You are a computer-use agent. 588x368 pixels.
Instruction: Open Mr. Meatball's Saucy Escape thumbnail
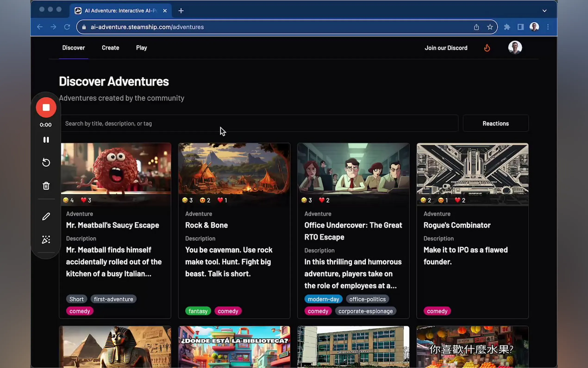click(x=116, y=168)
